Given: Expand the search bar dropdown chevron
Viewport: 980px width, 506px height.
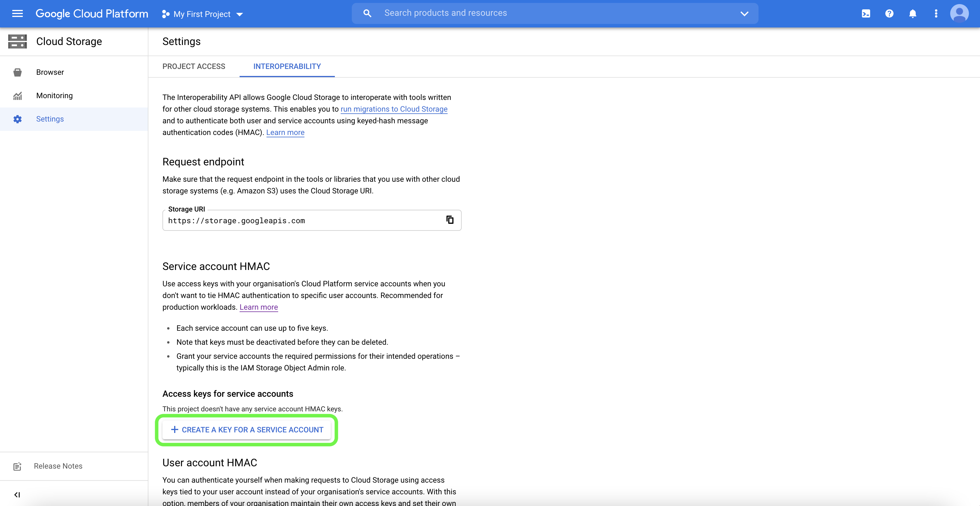Looking at the screenshot, I should pyautogui.click(x=744, y=14).
